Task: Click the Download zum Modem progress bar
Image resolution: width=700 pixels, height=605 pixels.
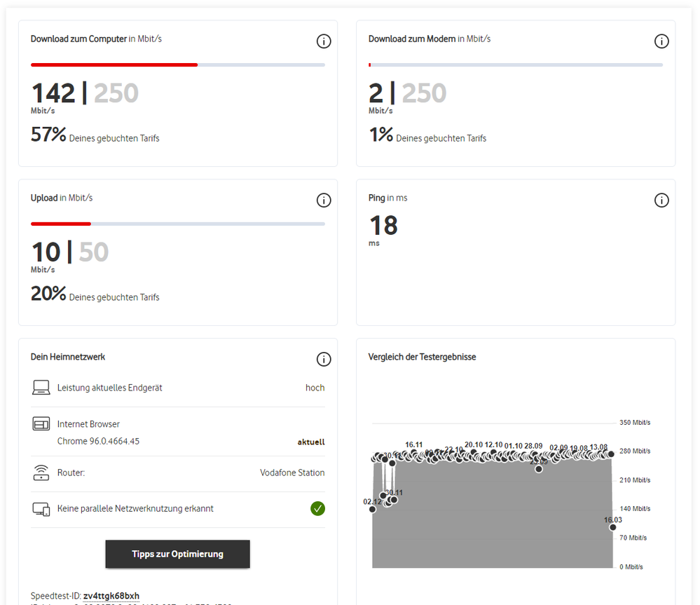Action: [516, 64]
